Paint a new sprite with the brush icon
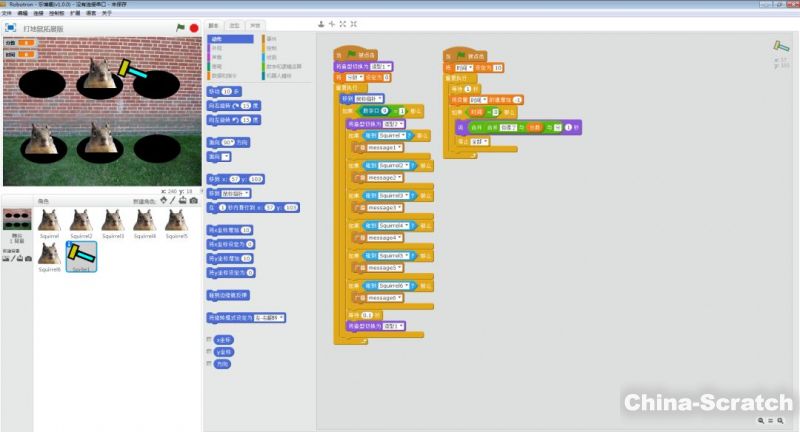The width and height of the screenshot is (800, 432). pyautogui.click(x=171, y=201)
